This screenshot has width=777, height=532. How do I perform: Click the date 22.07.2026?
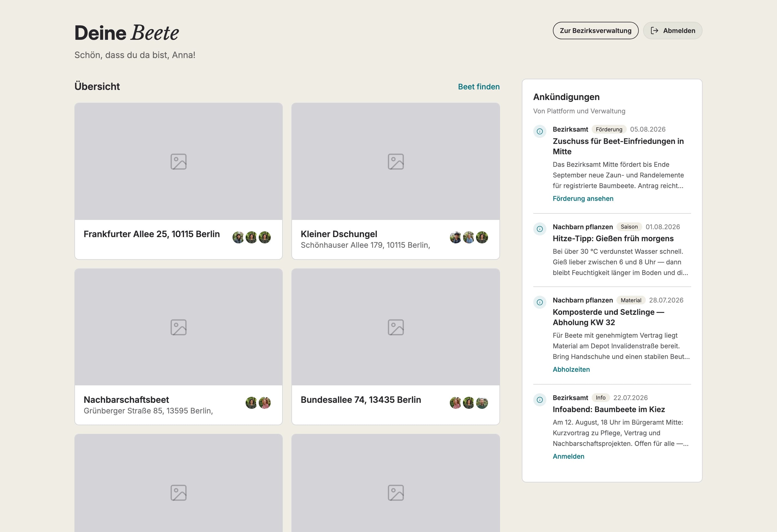[630, 398]
